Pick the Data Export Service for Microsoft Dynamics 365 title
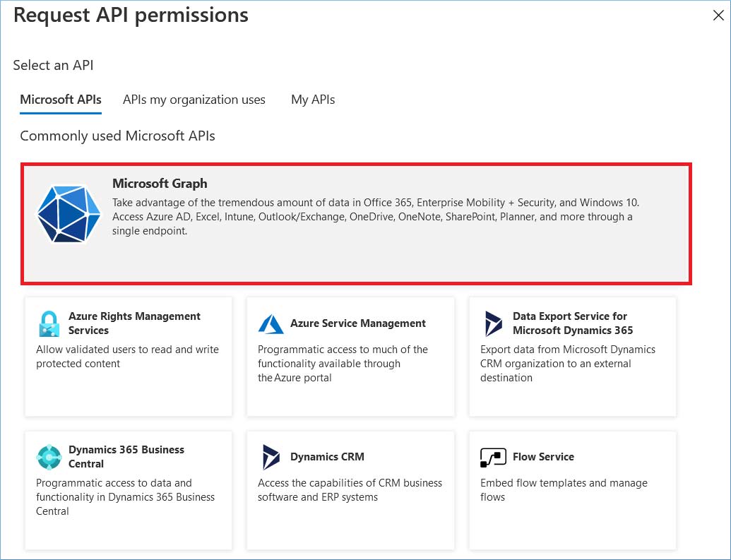The image size is (731, 560). pyautogui.click(x=573, y=323)
